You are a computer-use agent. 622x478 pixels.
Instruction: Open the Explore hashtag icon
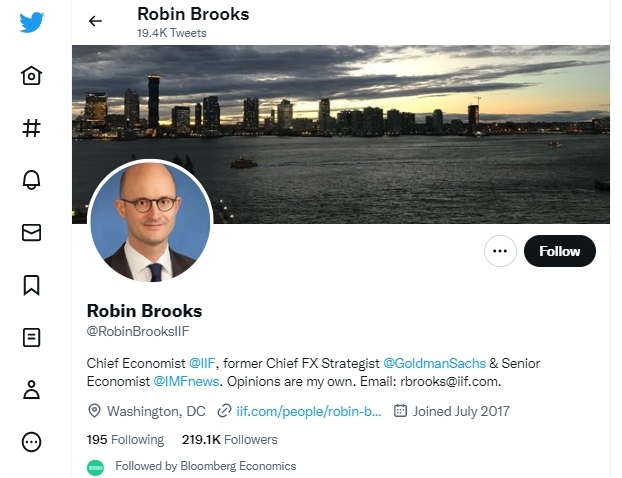31,128
